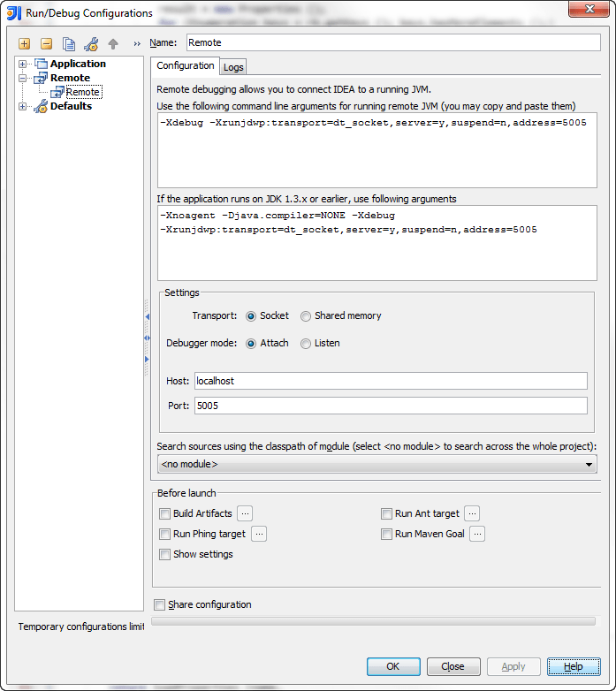Click the double-chevron more actions icon
This screenshot has height=691, width=616.
click(x=137, y=44)
